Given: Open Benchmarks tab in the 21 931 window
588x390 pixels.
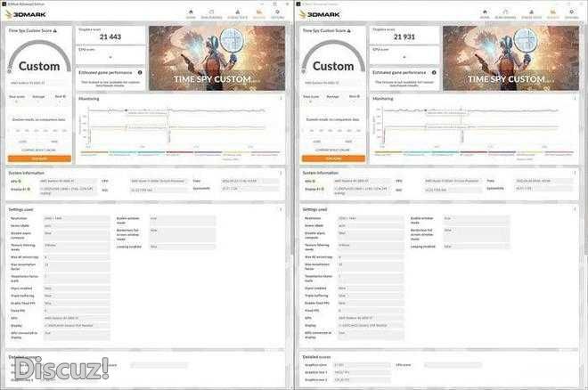Looking at the screenshot, I should pyautogui.click(x=505, y=14).
